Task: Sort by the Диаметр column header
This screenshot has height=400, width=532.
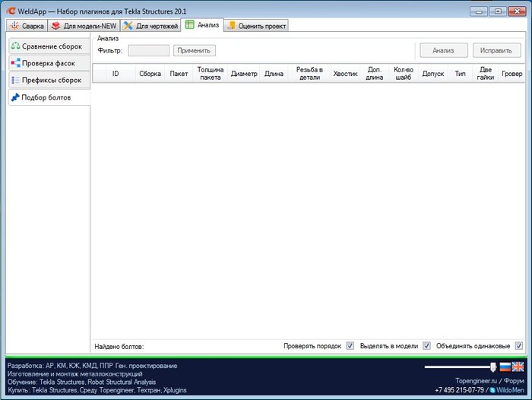Action: point(244,73)
